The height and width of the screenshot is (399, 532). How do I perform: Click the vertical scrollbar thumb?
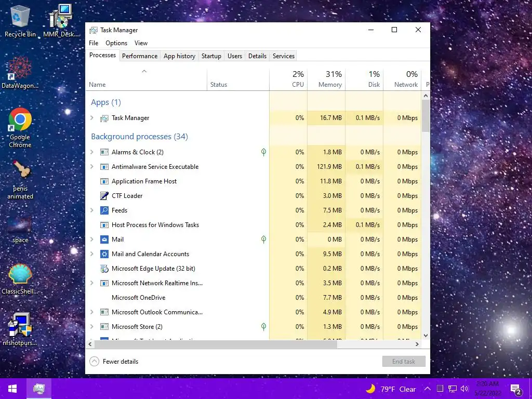click(x=426, y=116)
